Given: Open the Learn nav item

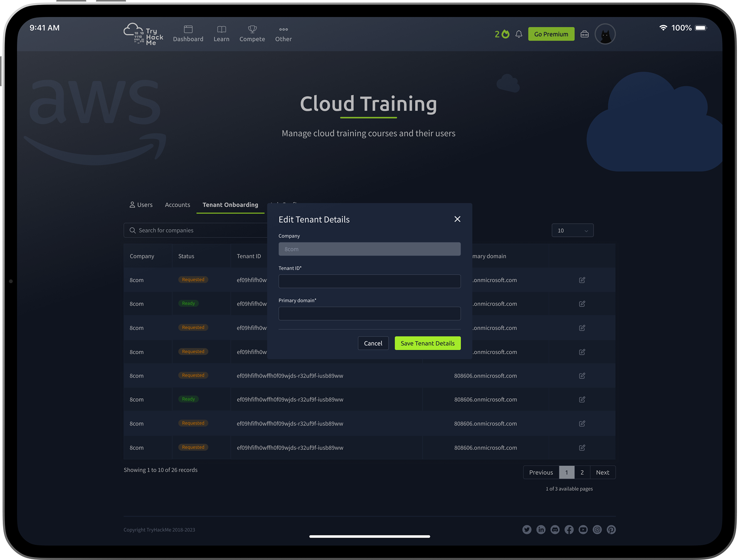Looking at the screenshot, I should (x=221, y=34).
